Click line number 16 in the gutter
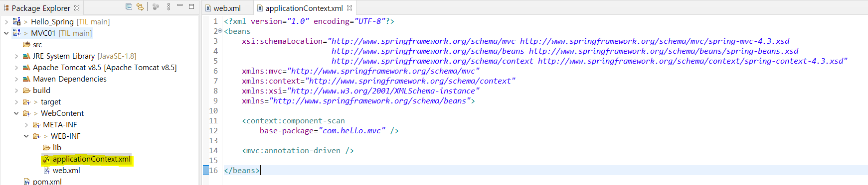 tap(213, 171)
